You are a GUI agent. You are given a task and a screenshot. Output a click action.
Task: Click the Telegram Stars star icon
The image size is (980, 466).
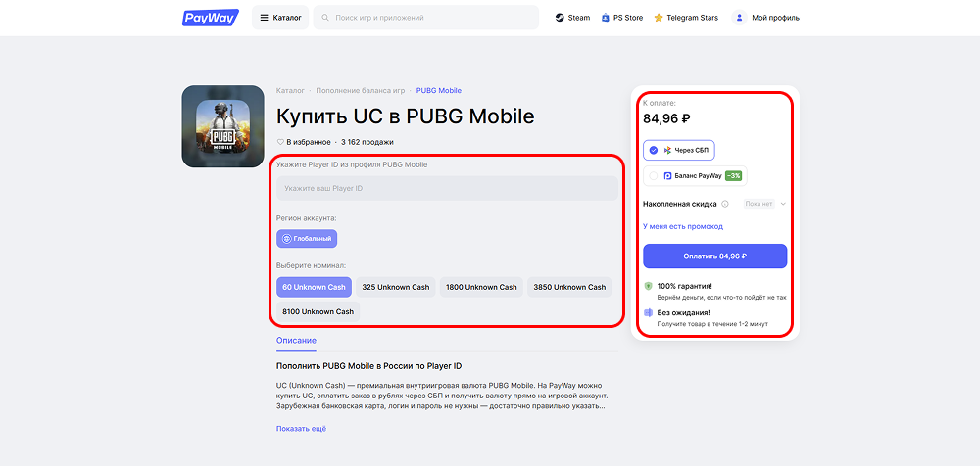click(x=659, y=18)
